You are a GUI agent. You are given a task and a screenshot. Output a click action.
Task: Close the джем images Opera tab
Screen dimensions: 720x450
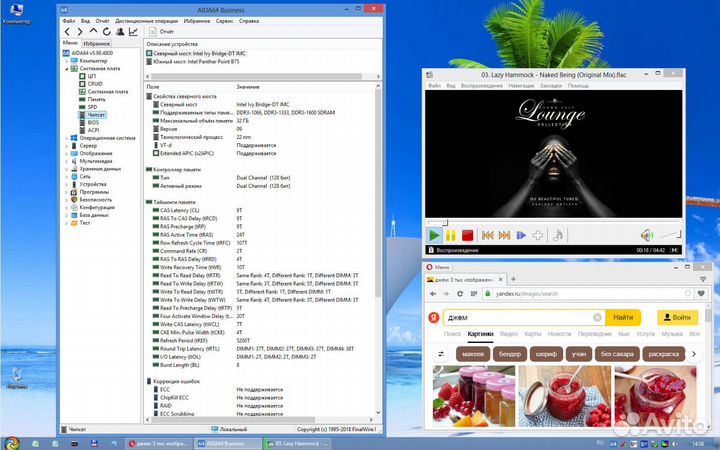(x=501, y=279)
